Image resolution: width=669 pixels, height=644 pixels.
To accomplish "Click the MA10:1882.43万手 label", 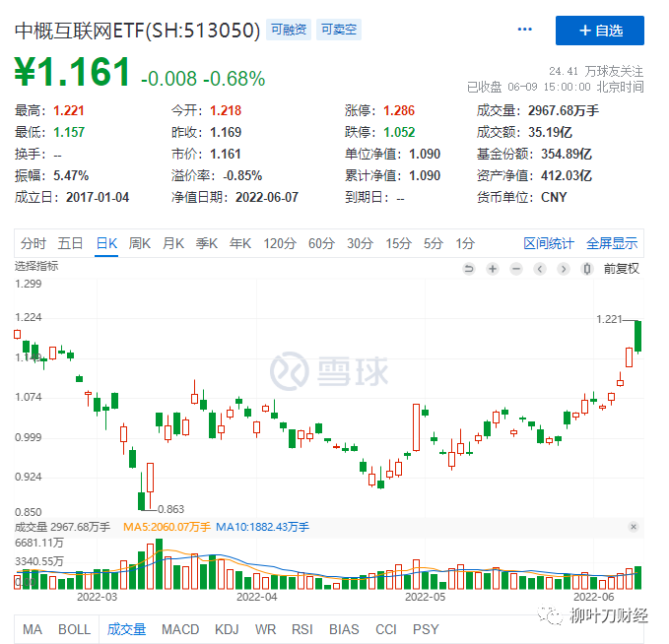I will pyautogui.click(x=262, y=527).
